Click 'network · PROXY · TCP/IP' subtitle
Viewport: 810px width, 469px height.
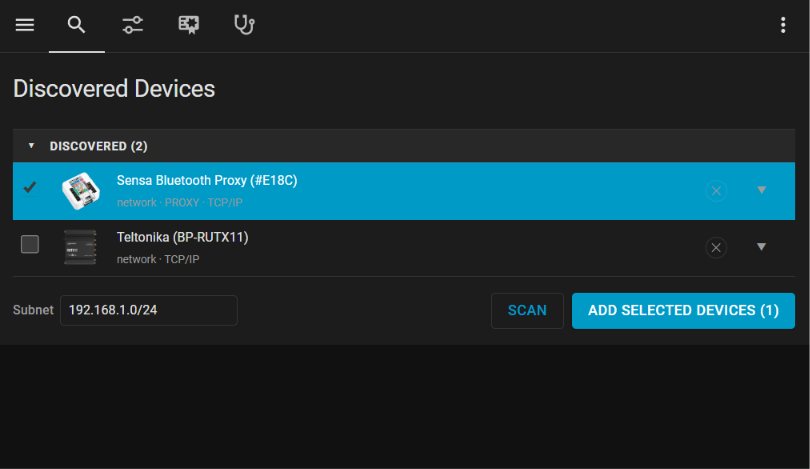coord(179,202)
